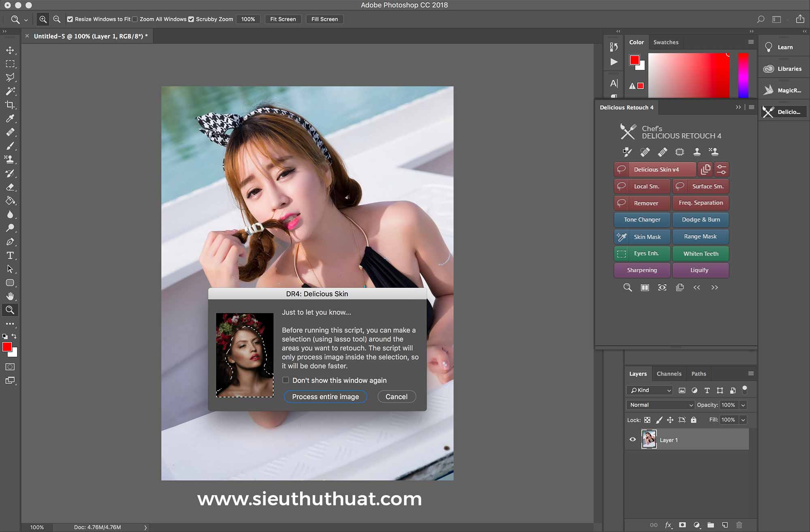Click the hue slider in Color panel

(x=743, y=75)
